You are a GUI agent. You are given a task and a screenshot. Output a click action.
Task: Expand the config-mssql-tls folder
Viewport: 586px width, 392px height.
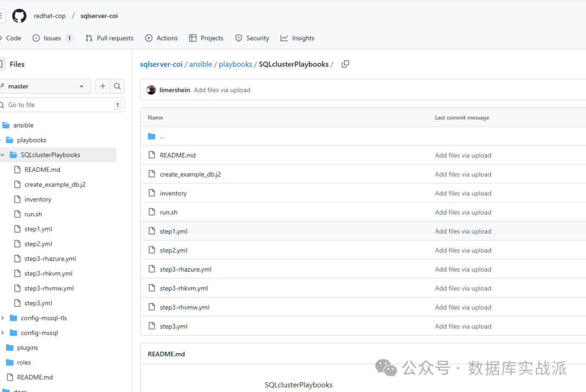point(3,318)
